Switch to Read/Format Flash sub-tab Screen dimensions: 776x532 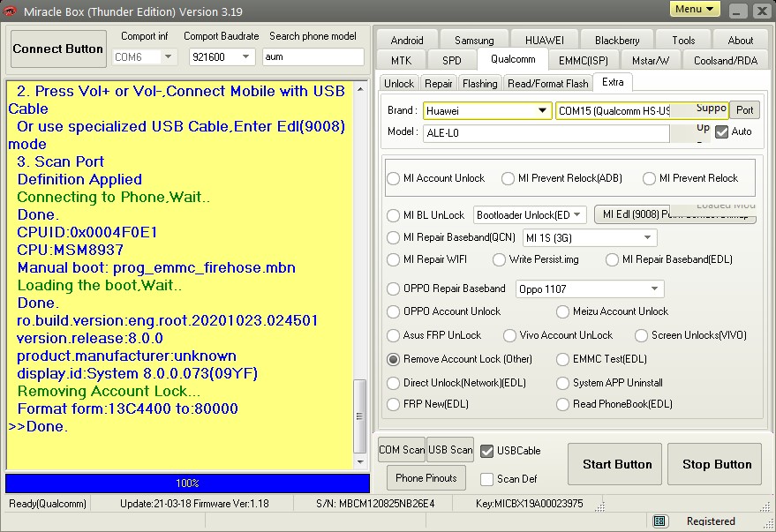click(x=548, y=84)
